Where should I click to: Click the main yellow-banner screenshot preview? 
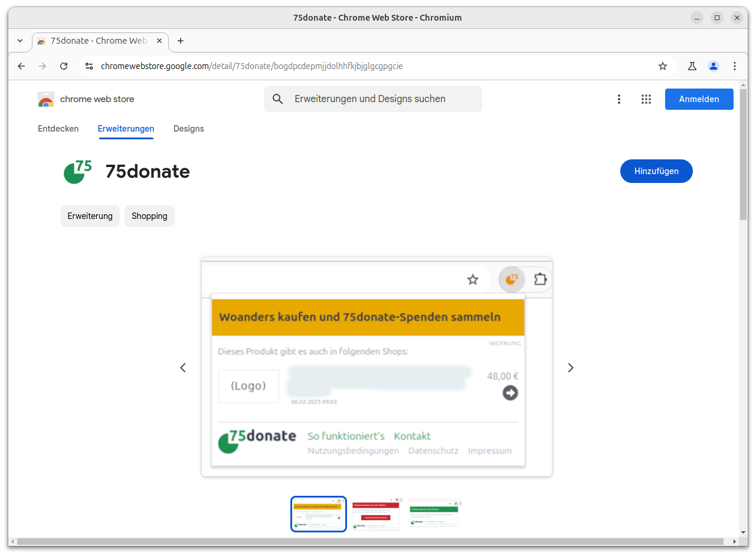click(x=377, y=367)
